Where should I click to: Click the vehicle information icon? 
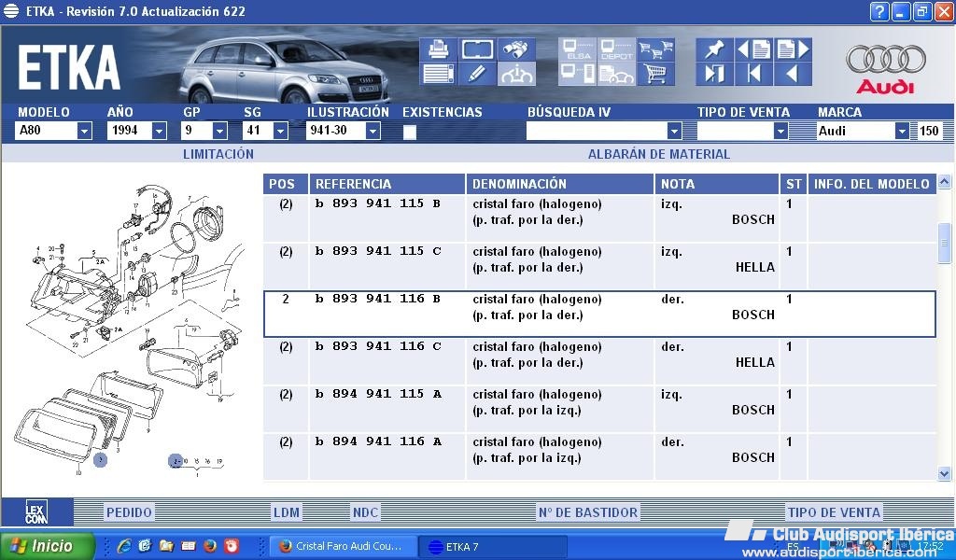[x=516, y=74]
